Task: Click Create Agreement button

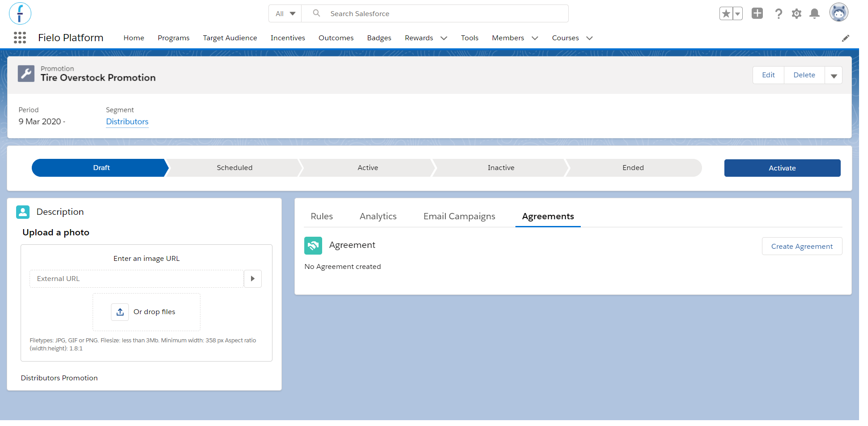Action: 802,247
